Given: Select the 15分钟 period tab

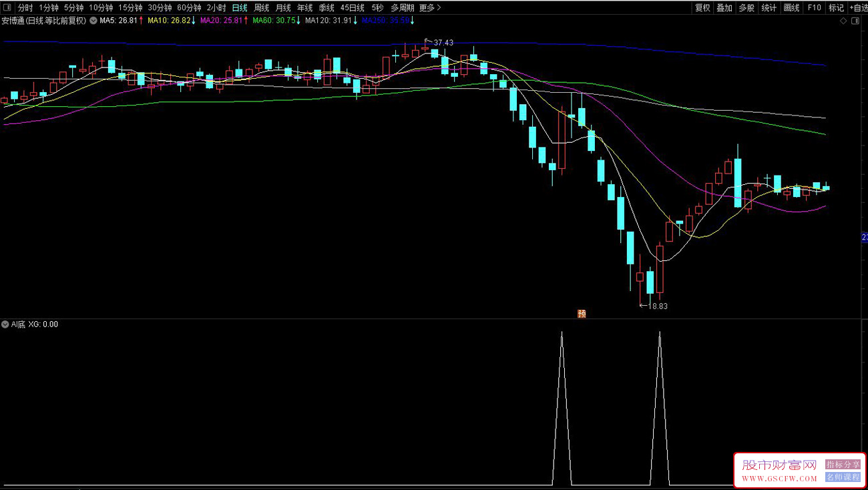Looking at the screenshot, I should point(130,8).
